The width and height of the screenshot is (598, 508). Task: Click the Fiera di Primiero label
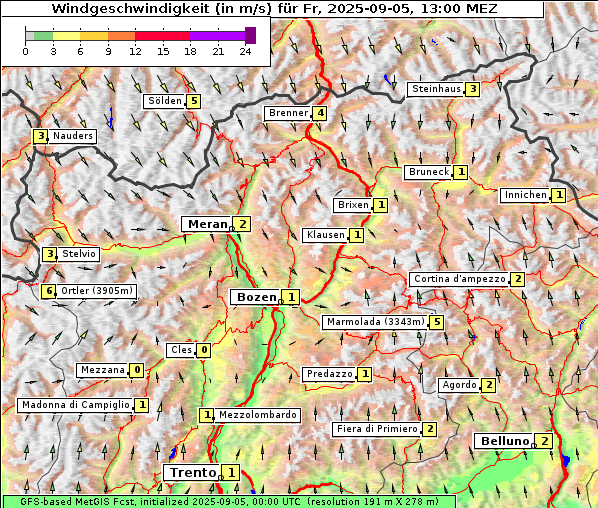pyautogui.click(x=376, y=429)
